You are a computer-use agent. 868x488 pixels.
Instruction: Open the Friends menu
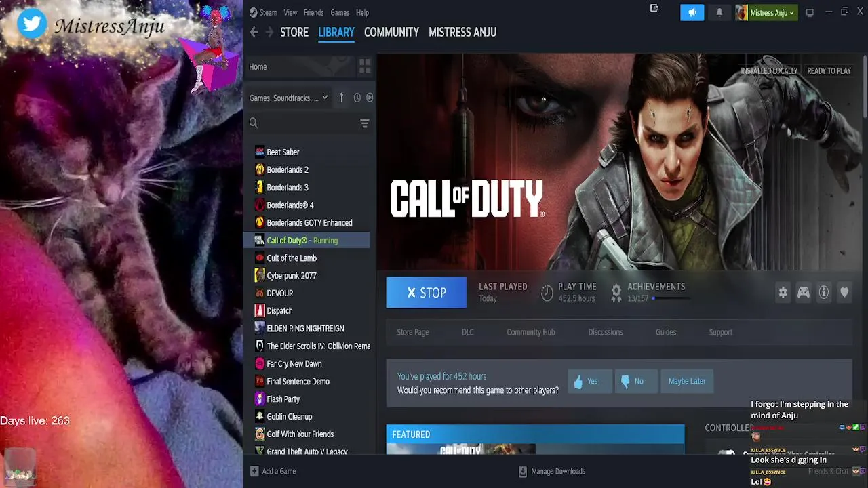313,12
